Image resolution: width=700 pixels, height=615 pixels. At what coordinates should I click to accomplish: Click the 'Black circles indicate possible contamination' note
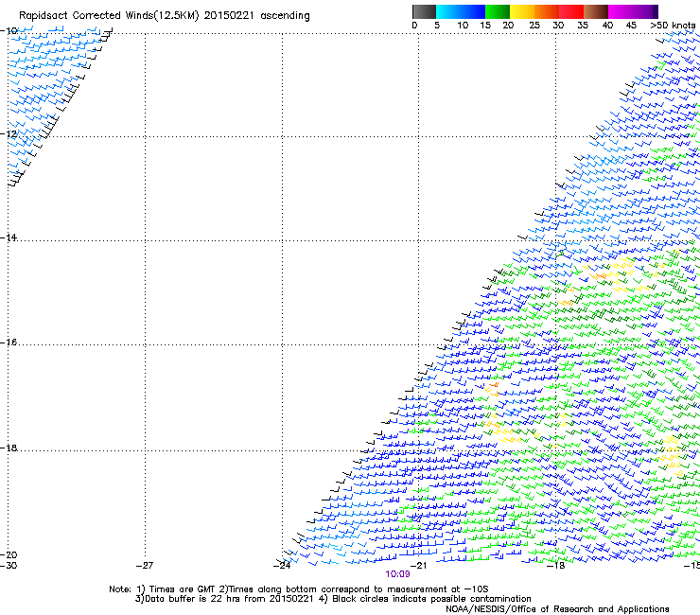(x=431, y=599)
